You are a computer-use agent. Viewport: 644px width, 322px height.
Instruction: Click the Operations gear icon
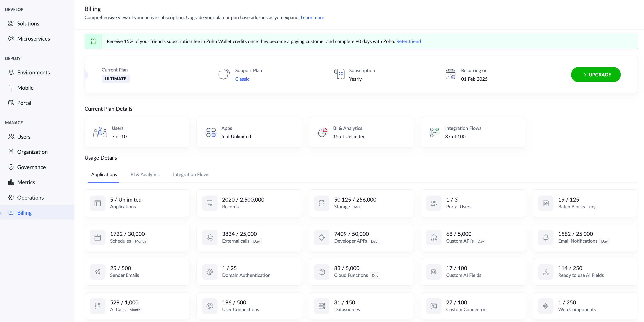click(11, 198)
